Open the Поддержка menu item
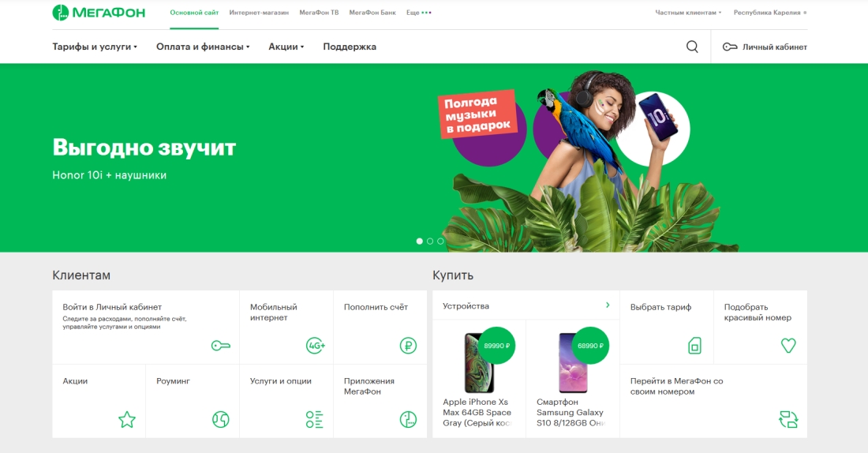This screenshot has width=868, height=453. coord(350,47)
